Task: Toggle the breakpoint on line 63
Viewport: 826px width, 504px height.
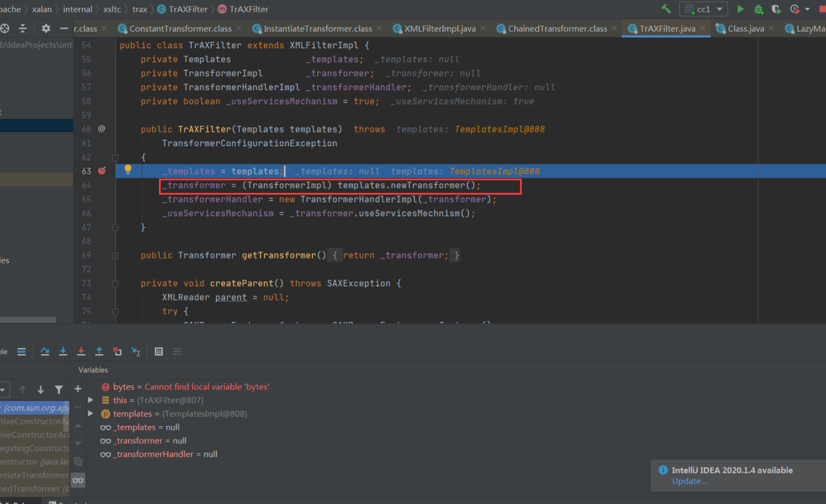Action: click(x=102, y=171)
